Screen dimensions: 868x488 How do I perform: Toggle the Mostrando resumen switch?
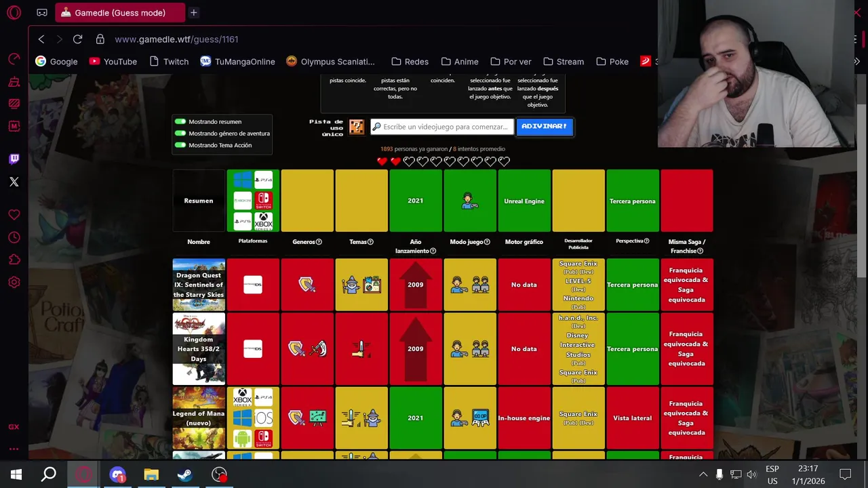point(180,122)
